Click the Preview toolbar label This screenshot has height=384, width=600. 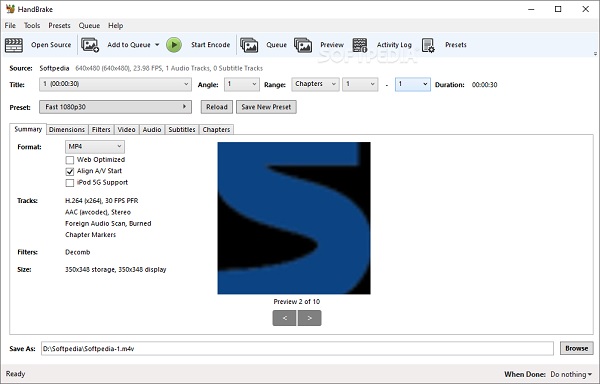click(x=332, y=45)
